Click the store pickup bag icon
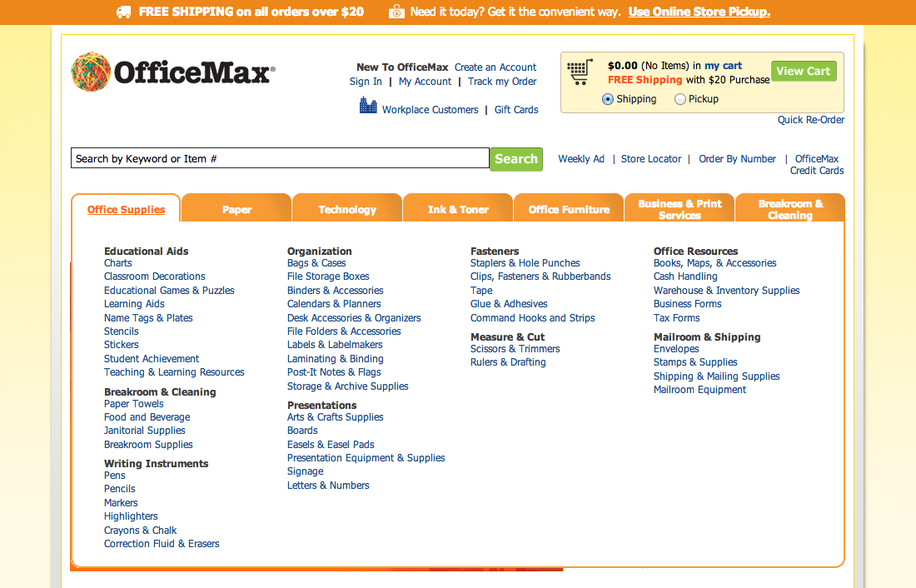The image size is (916, 588). tap(397, 12)
